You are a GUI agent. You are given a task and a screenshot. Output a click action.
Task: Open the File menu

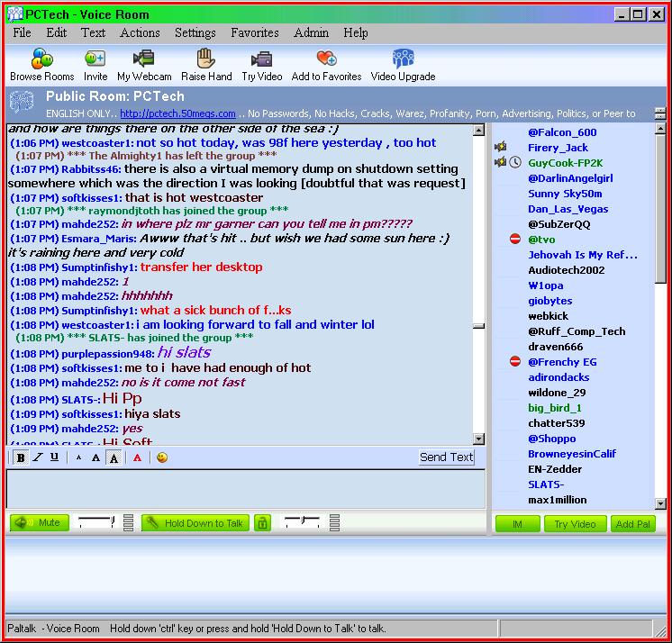point(22,32)
